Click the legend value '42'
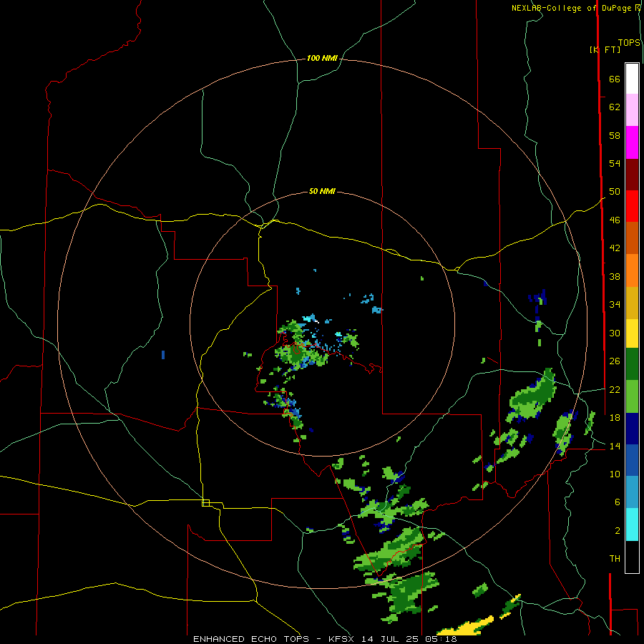Viewport: 644px width, 644px height. coord(615,248)
